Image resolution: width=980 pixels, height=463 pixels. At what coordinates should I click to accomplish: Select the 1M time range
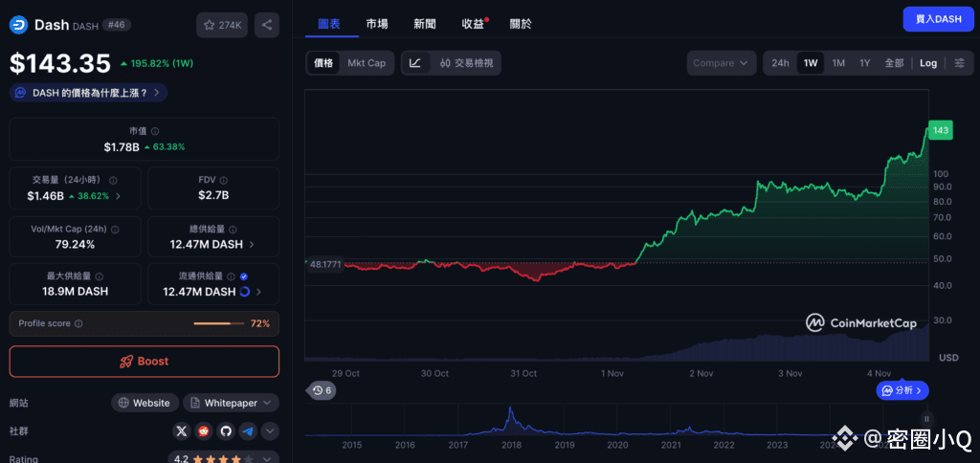point(838,63)
